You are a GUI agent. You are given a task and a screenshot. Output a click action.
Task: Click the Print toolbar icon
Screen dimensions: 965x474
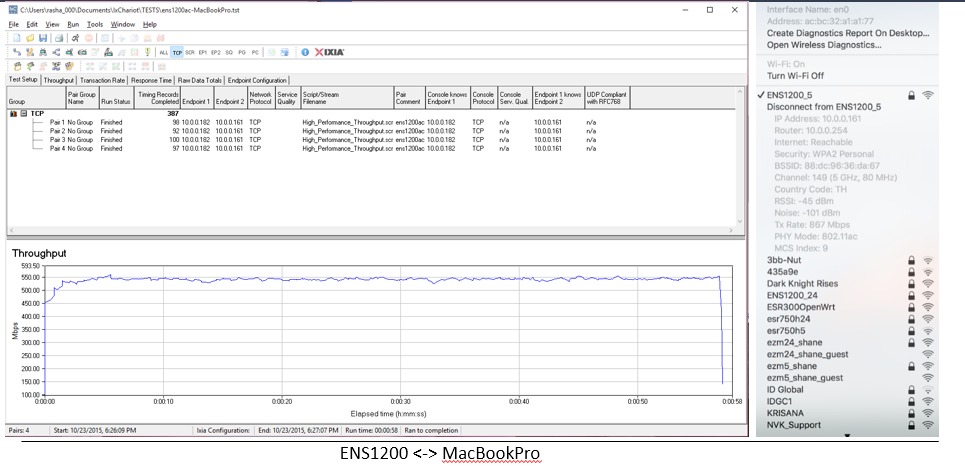pos(59,38)
